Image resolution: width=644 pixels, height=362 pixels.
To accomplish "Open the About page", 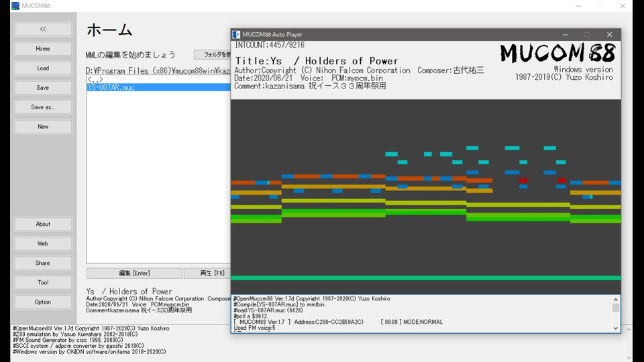I will click(x=43, y=224).
